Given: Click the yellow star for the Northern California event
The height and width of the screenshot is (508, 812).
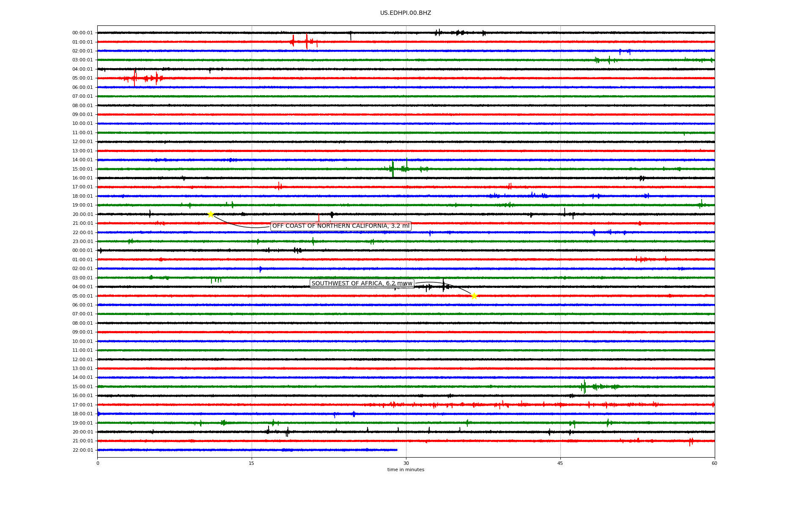Looking at the screenshot, I should (211, 214).
